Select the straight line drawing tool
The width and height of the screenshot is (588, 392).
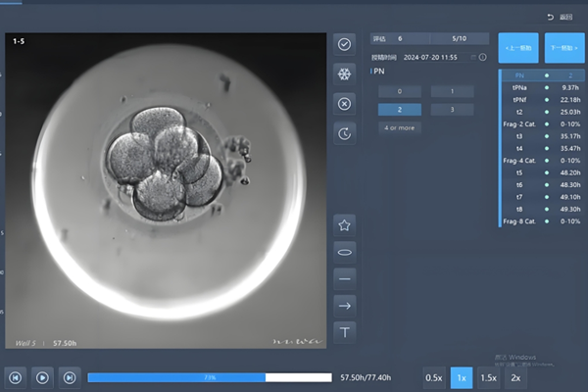pyautogui.click(x=345, y=279)
